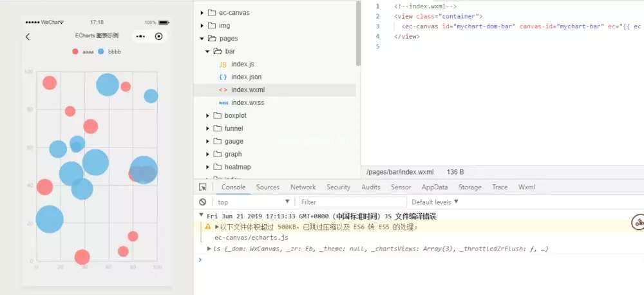Collapse the pages folder
644x295 pixels.
(x=202, y=39)
